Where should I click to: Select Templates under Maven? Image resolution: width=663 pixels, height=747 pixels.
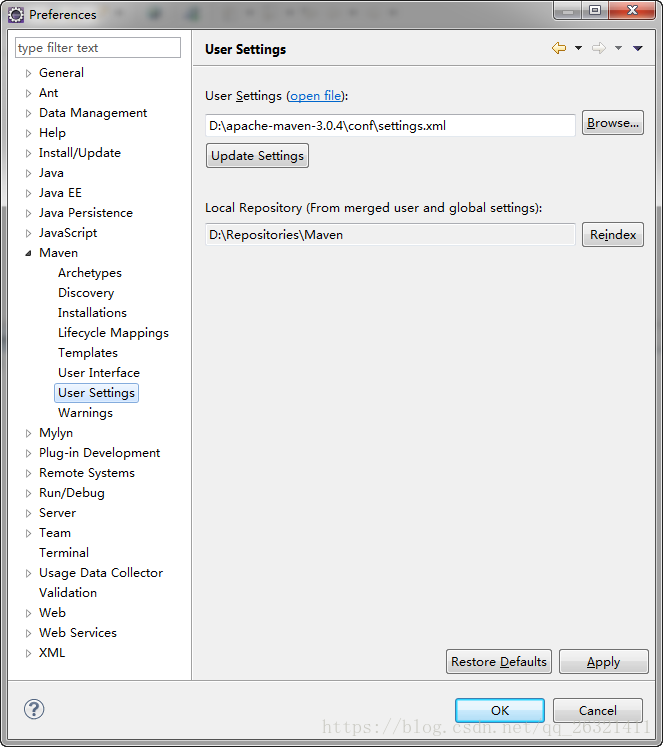click(x=88, y=353)
